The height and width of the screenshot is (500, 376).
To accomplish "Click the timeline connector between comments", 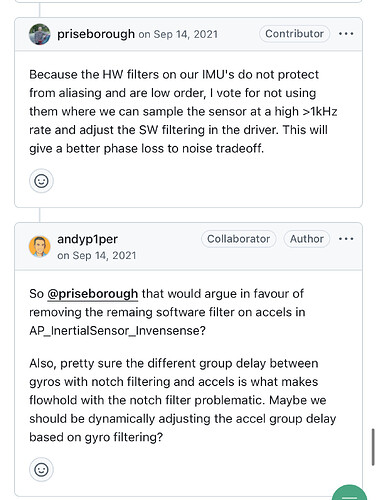I will (x=40, y=215).
